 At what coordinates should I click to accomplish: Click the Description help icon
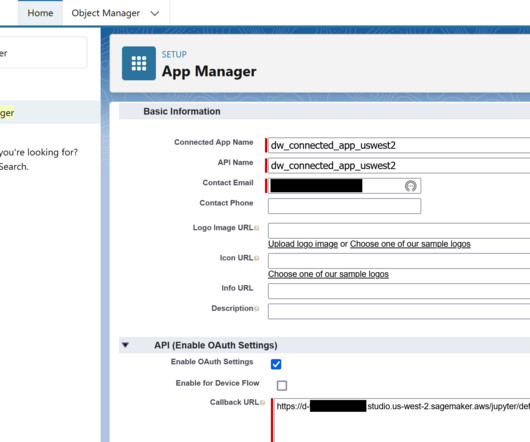click(257, 309)
